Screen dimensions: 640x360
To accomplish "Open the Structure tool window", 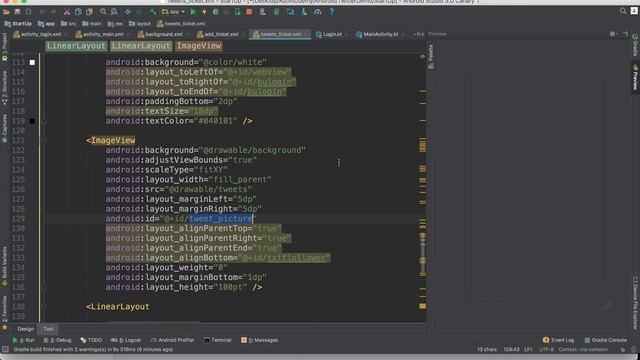I will [4, 88].
